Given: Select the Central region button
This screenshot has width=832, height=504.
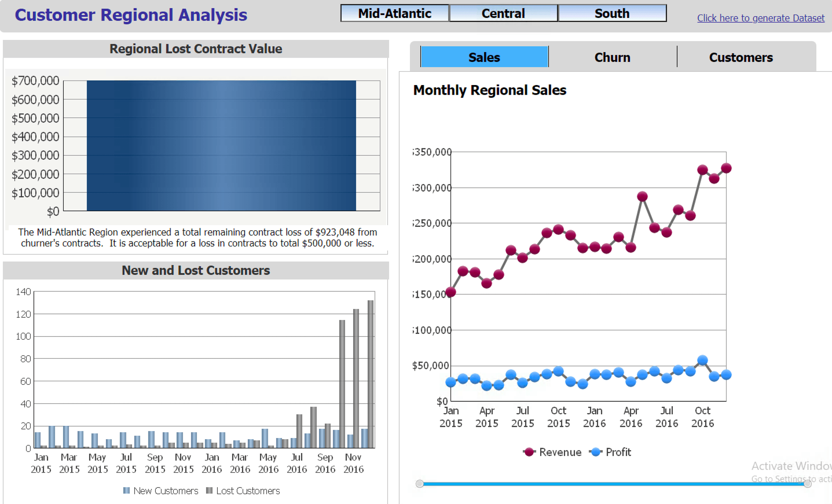Looking at the screenshot, I should (503, 13).
